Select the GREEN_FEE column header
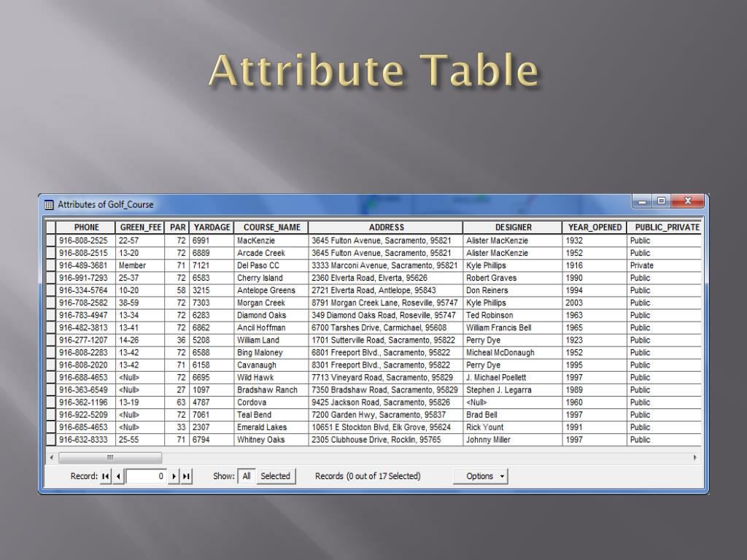Screen dimensions: 747x560 (x=140, y=227)
